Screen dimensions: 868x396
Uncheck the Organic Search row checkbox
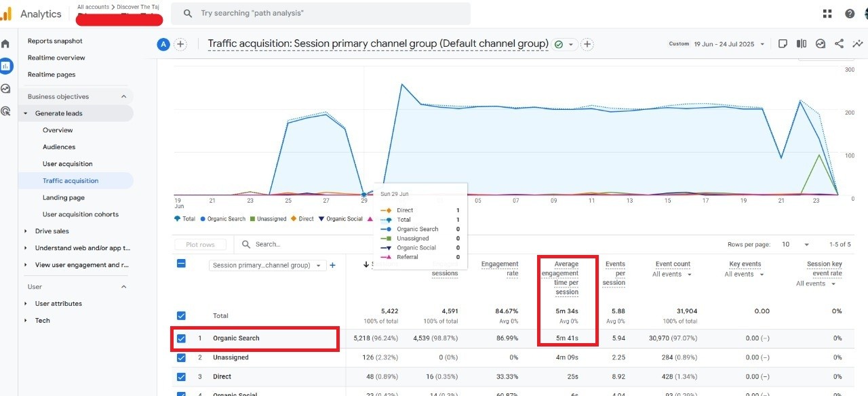coord(181,338)
